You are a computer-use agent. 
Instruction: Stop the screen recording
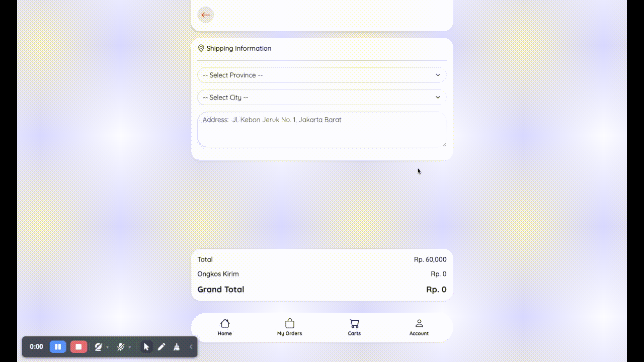point(78,347)
